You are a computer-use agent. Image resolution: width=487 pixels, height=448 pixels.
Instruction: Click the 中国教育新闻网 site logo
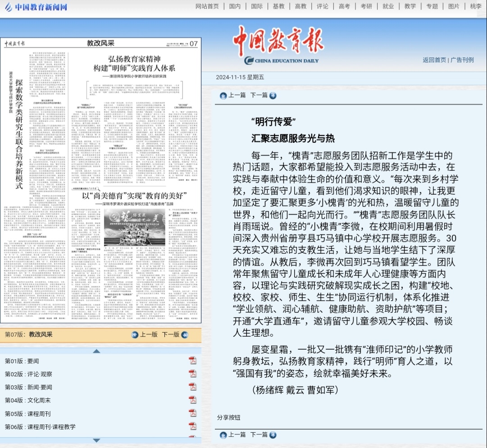pyautogui.click(x=35, y=7)
